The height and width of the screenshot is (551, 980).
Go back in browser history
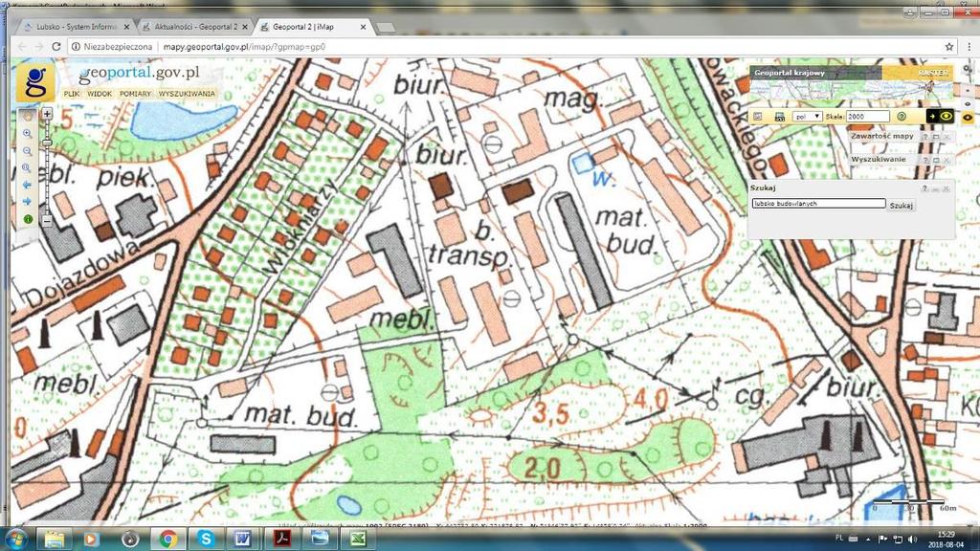point(23,46)
